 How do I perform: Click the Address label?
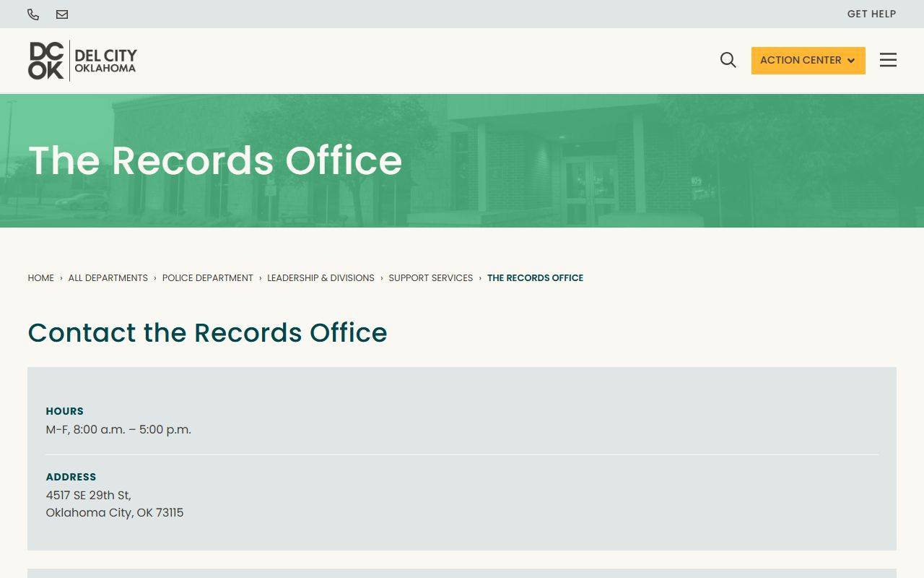coord(71,477)
